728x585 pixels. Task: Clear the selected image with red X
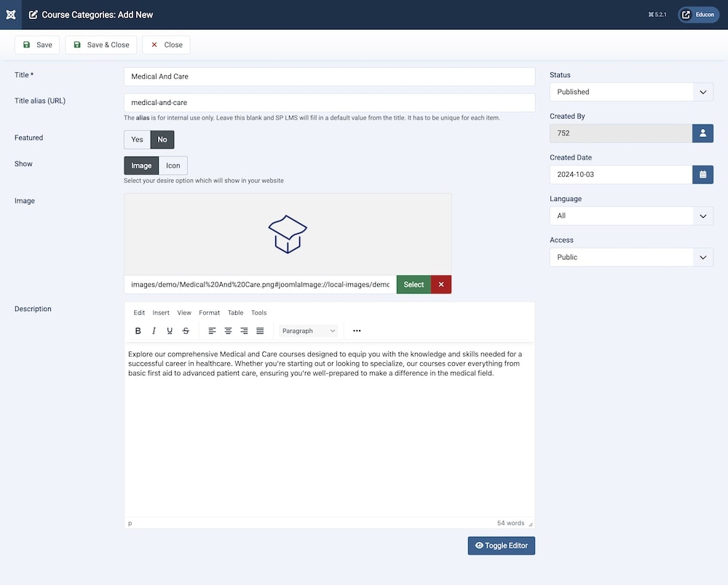[441, 285]
